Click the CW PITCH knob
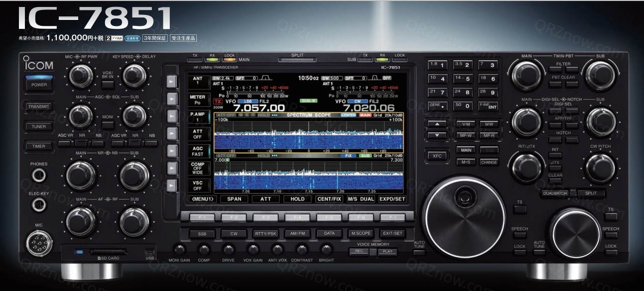This screenshot has height=291, width=644. pos(600,169)
